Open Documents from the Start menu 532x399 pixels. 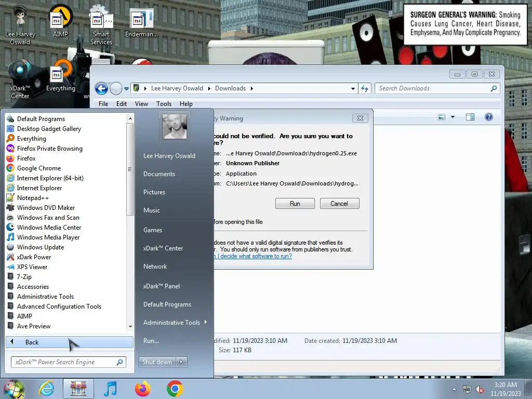point(159,174)
